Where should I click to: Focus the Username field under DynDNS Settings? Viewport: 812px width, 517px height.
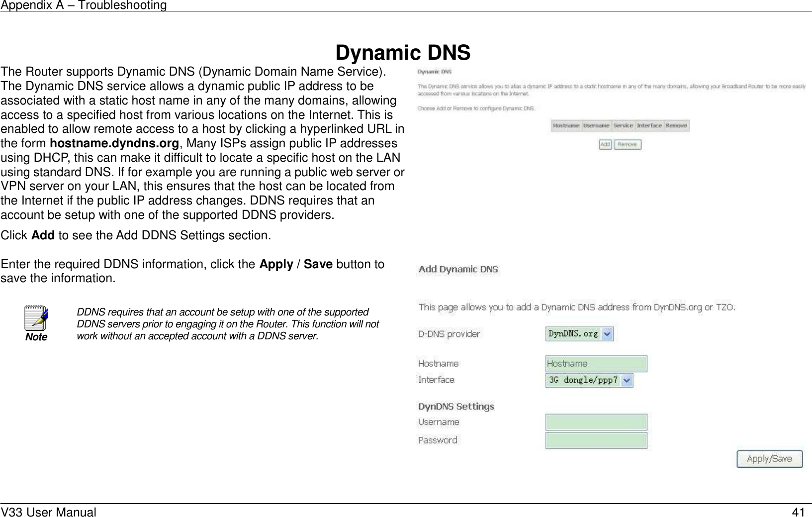point(596,422)
